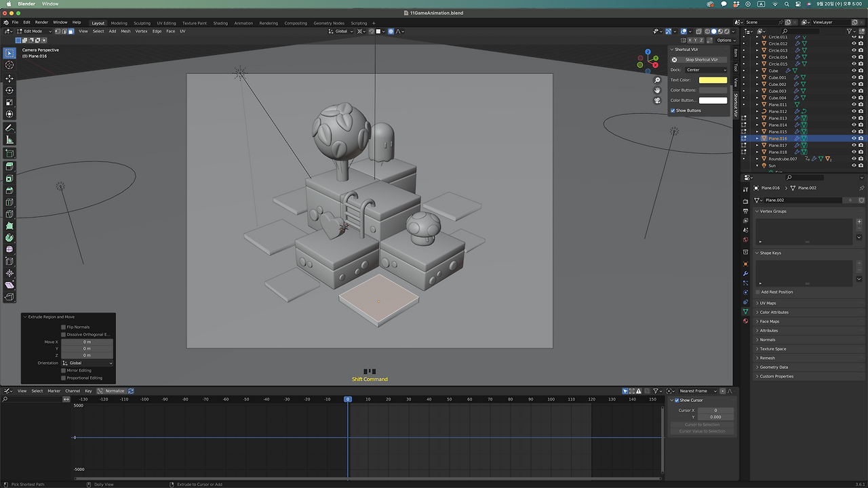This screenshot has width=868, height=488.
Task: Open the Dock dropdown set to Center
Action: tap(705, 70)
